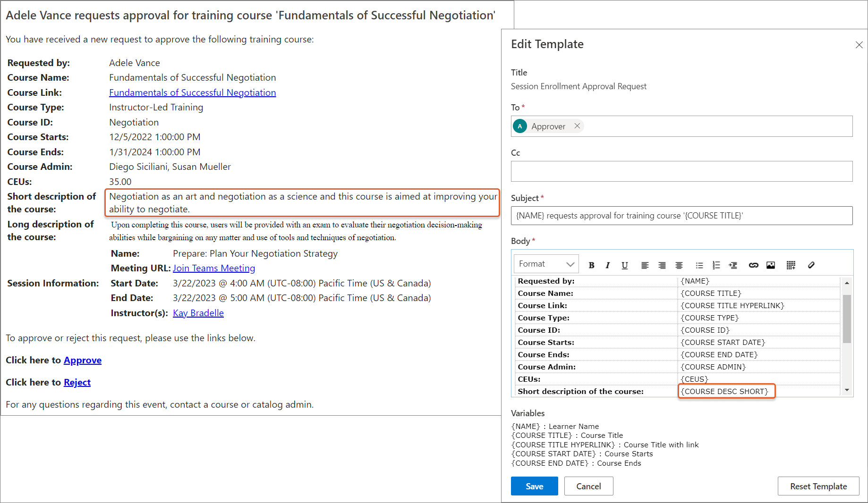The height and width of the screenshot is (503, 868).
Task: Click the Subject text field
Action: [681, 216]
